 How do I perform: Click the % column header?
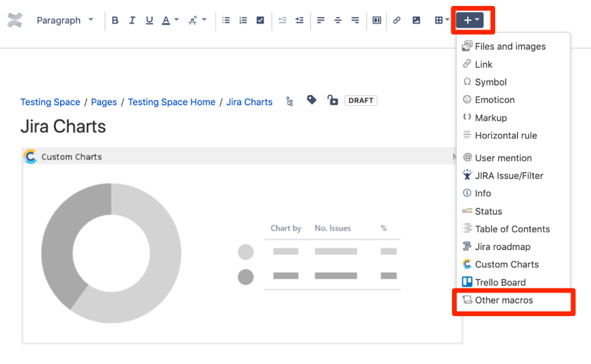click(384, 228)
